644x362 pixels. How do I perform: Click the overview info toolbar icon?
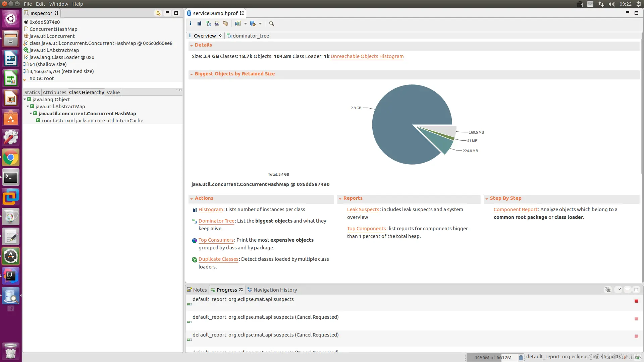tap(191, 23)
